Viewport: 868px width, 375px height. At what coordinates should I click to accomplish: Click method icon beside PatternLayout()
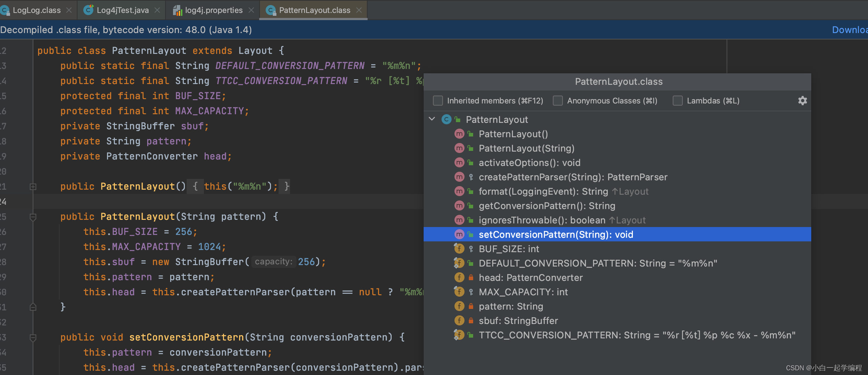(x=459, y=134)
